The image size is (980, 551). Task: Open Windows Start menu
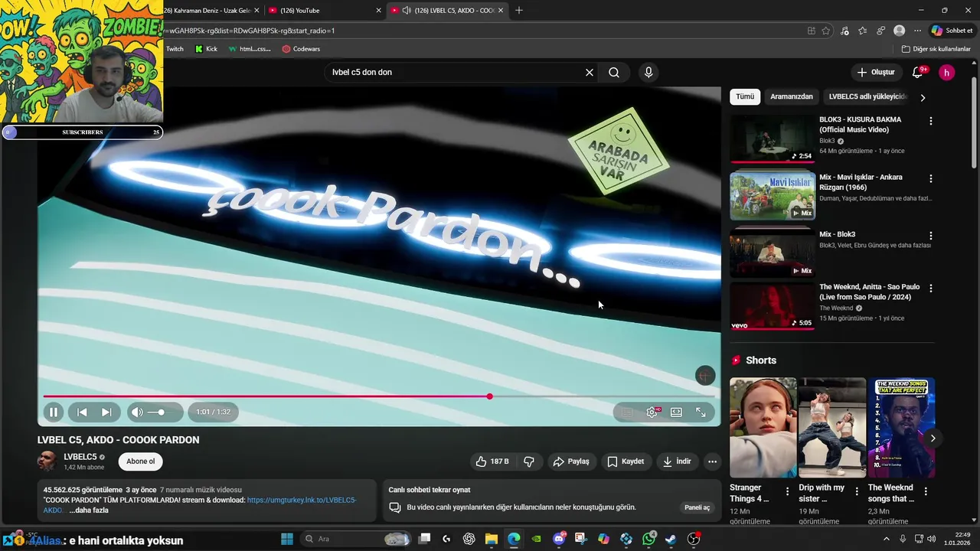[287, 539]
